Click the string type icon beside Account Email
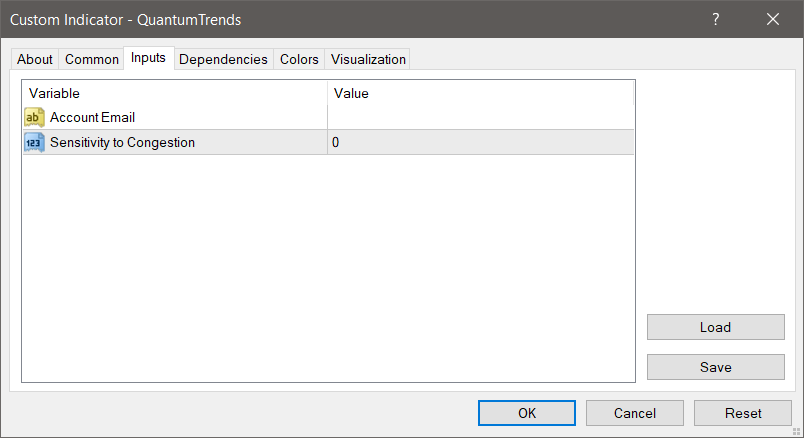Viewport: 804px width, 438px height. tap(34, 117)
